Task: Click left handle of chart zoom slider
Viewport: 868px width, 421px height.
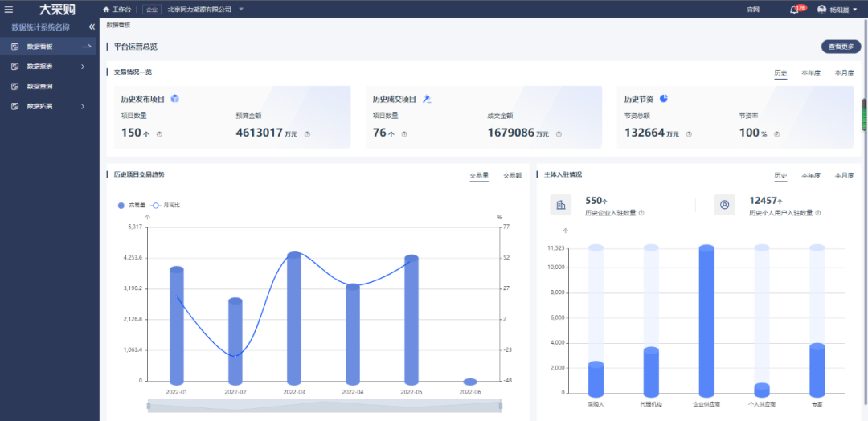Action: [x=149, y=406]
